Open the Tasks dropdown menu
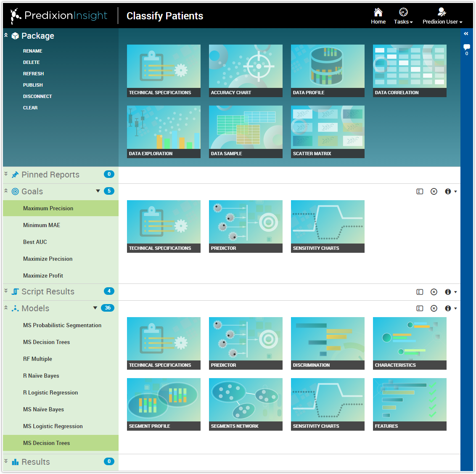Image resolution: width=476 pixels, height=474 pixels. coord(403,16)
